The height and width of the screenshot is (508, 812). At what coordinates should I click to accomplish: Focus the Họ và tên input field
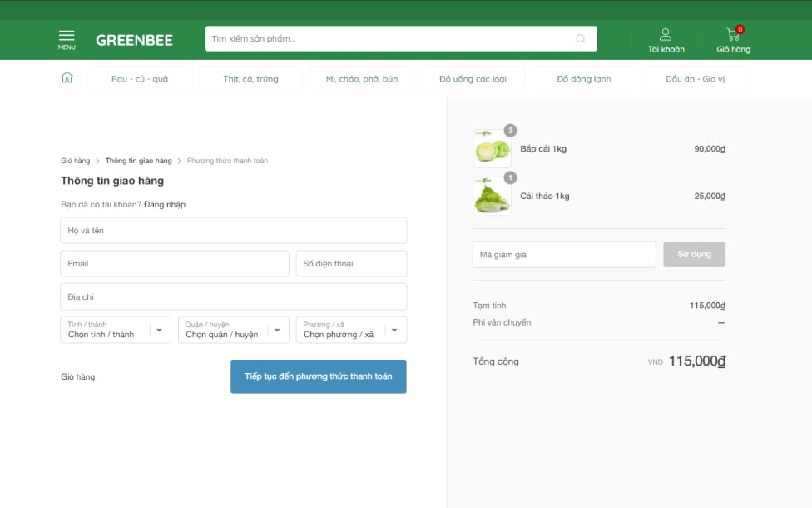click(x=233, y=231)
